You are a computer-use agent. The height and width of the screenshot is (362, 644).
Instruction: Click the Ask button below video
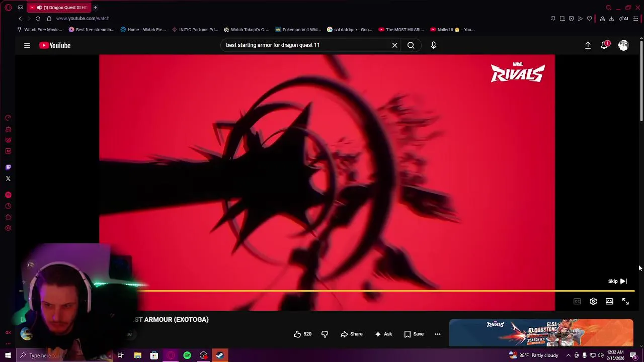pos(383,334)
